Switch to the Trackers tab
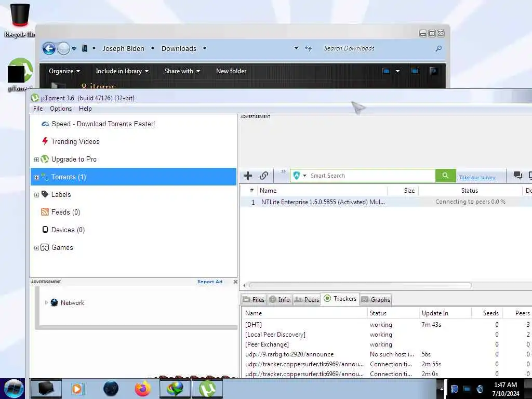The image size is (532, 399). point(340,299)
